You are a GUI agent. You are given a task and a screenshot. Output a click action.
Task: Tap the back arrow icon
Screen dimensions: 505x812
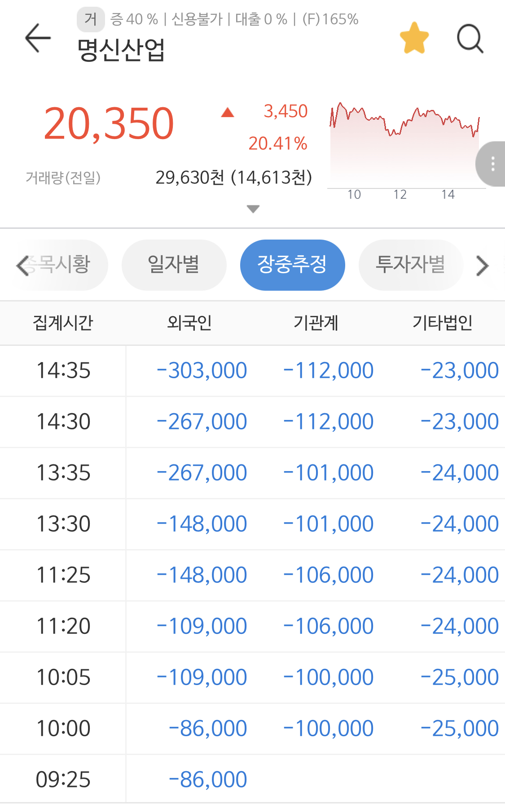38,38
